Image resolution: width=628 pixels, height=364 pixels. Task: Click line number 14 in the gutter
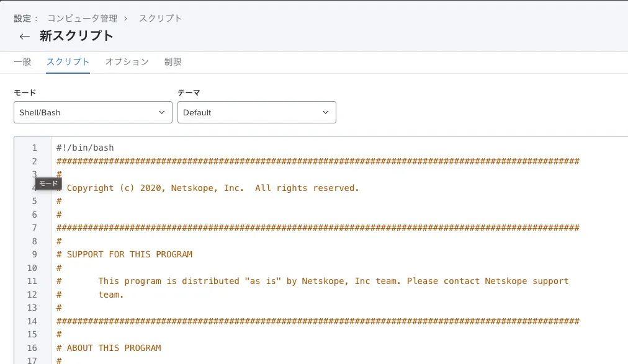tap(32, 321)
